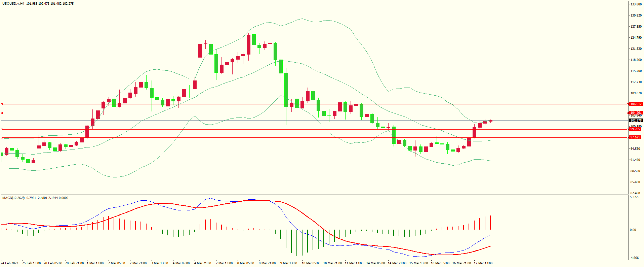This screenshot has height=267, width=644.
Task: Click the 28 Feb 05:00 time axis label
Action: (53, 263)
